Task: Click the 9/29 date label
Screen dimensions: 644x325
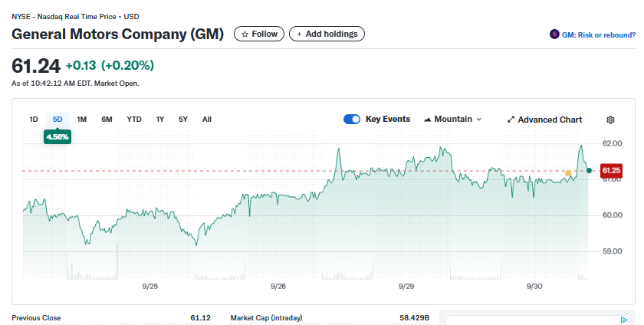Action: pos(406,287)
